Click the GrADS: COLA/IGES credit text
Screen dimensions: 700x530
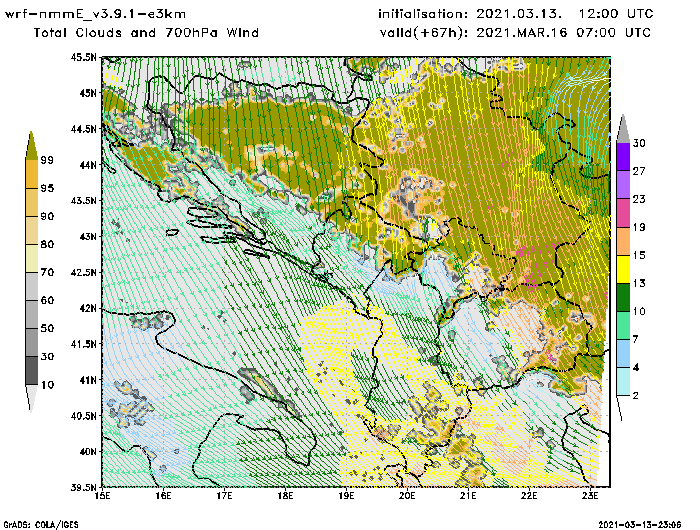point(41,525)
